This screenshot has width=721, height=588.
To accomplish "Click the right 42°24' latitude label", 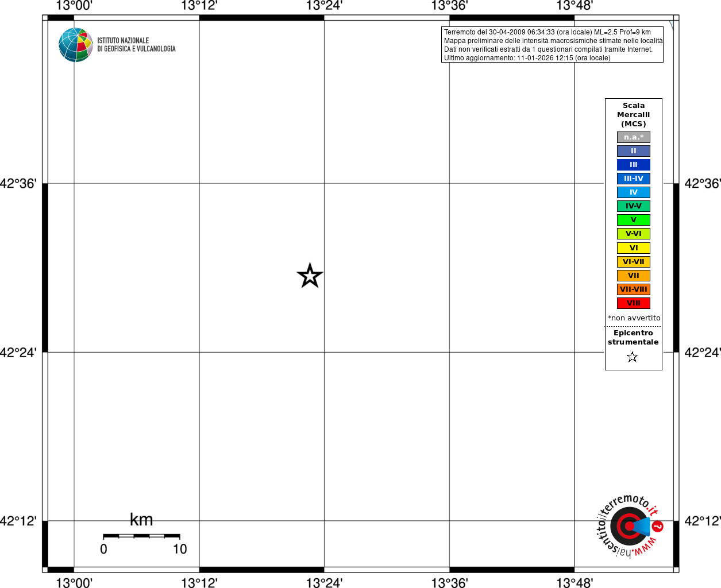I will [703, 353].
